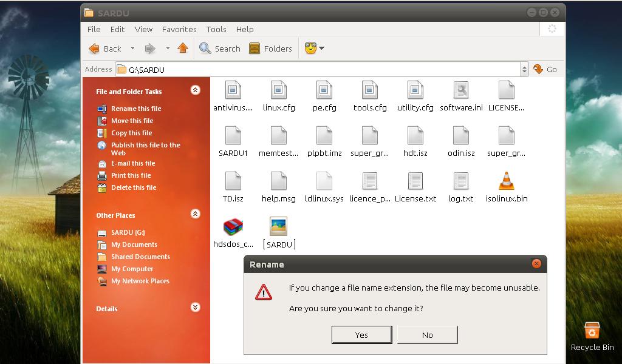
Task: Select the antivirus cfg file icon
Action: point(233,96)
